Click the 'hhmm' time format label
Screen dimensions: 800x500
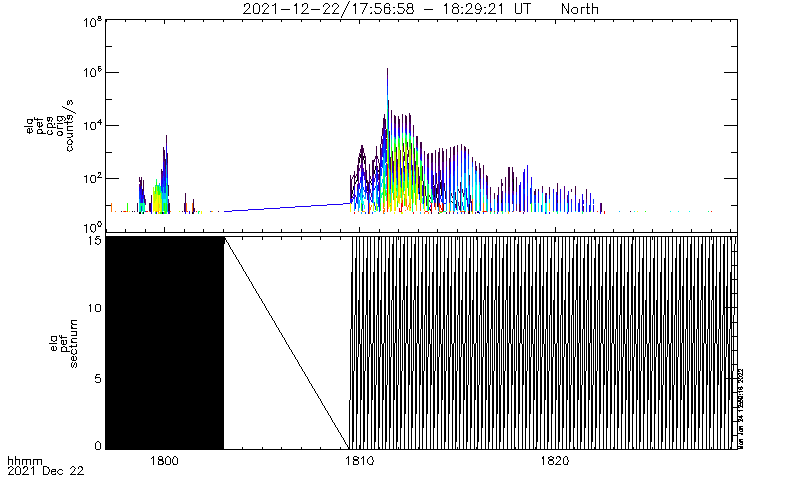[x=25, y=462]
